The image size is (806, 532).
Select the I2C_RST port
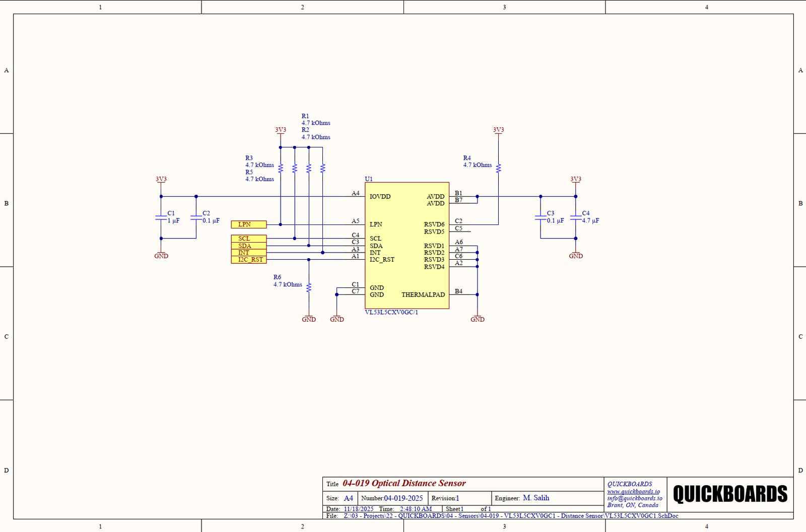[249, 260]
